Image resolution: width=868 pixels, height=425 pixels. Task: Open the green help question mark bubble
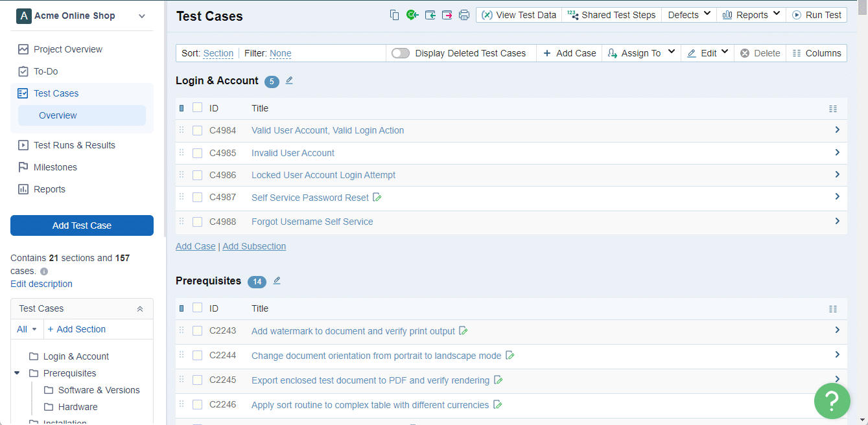[832, 401]
